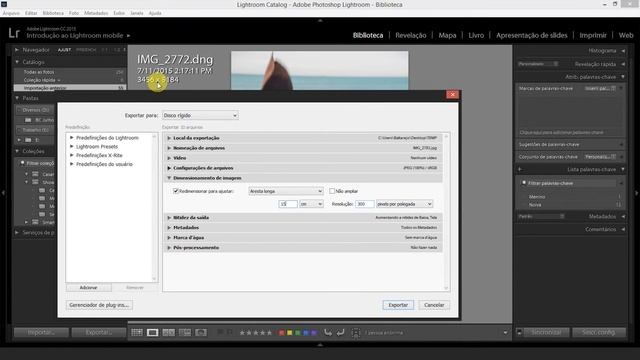Expand Local da exportação section
The height and width of the screenshot is (360, 640).
coord(169,138)
